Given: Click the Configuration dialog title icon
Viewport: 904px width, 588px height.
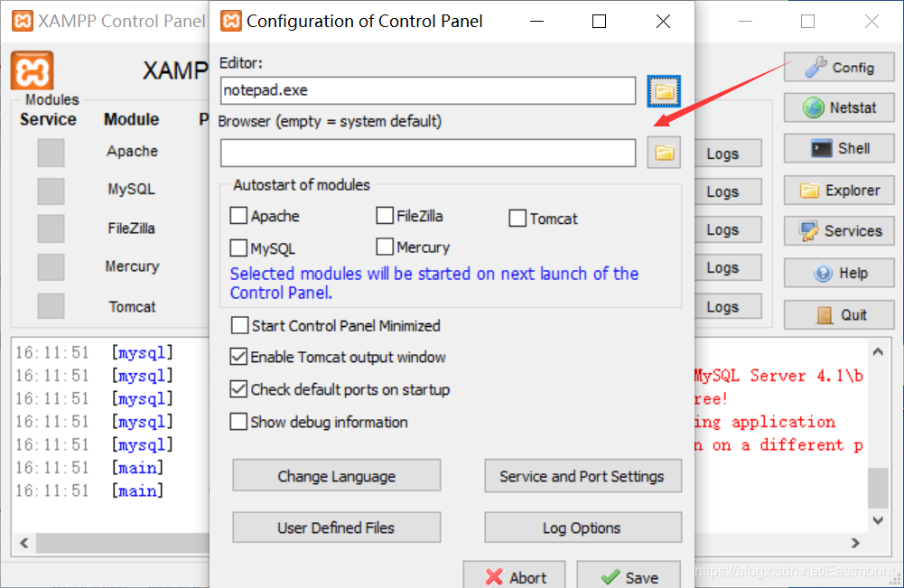Looking at the screenshot, I should 231,21.
